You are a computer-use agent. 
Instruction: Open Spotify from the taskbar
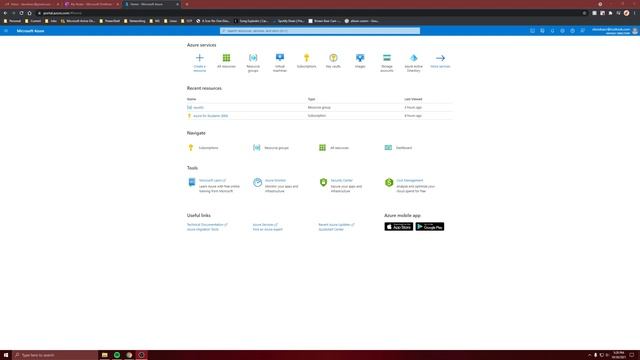pyautogui.click(x=117, y=355)
